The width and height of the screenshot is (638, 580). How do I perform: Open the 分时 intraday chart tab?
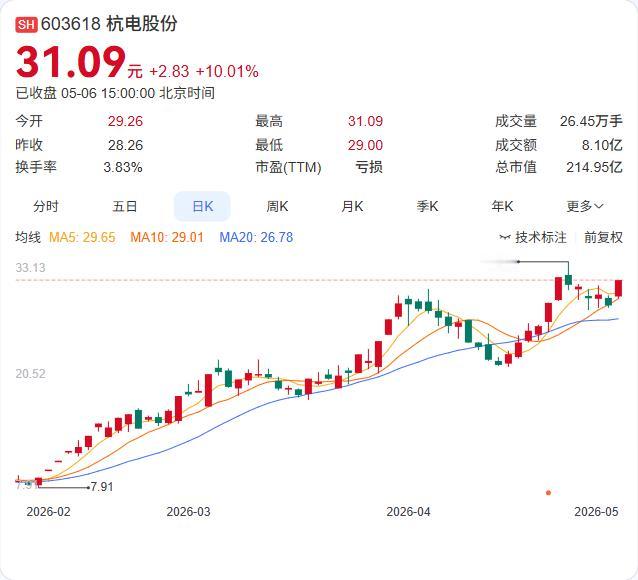tap(46, 206)
